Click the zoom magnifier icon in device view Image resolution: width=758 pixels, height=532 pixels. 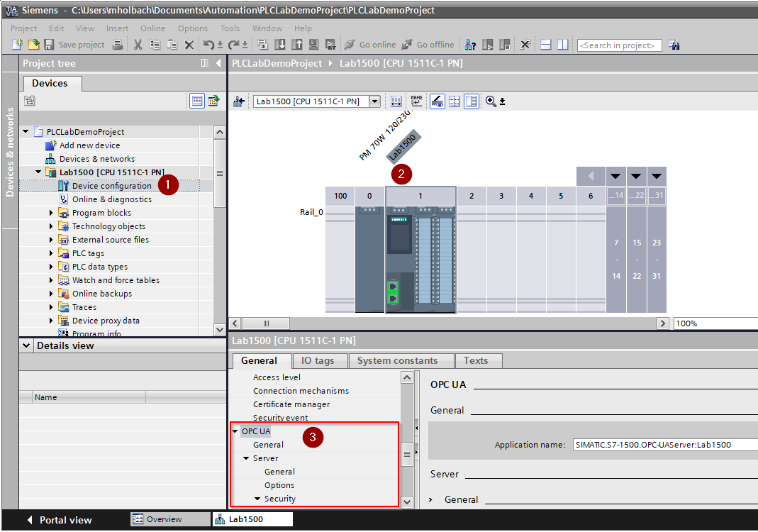tap(490, 101)
